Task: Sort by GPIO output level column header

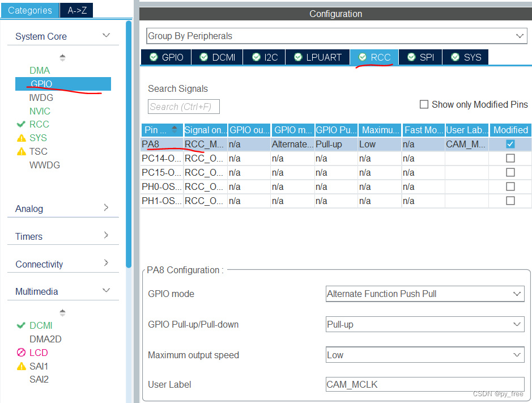Action: click(x=249, y=130)
